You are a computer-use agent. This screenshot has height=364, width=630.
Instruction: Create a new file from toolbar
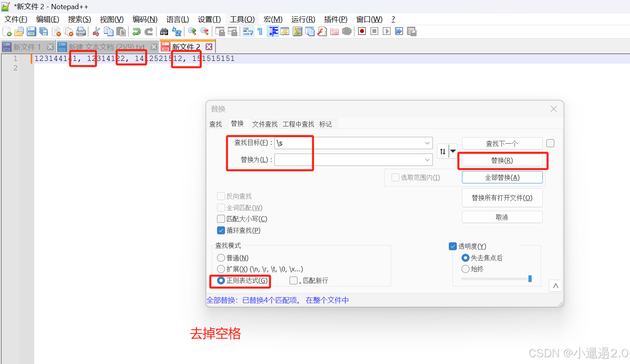coord(7,31)
